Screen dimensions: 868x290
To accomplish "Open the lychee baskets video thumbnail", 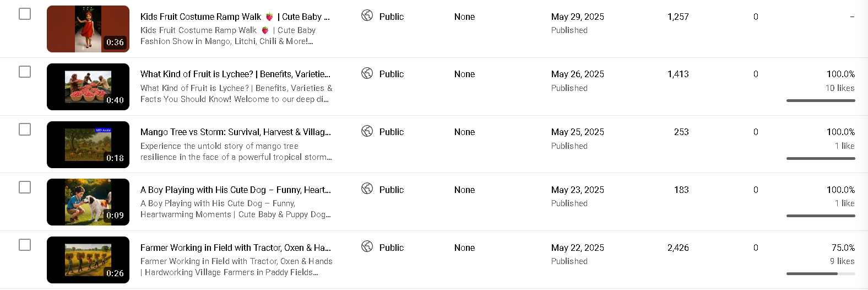I will click(88, 87).
